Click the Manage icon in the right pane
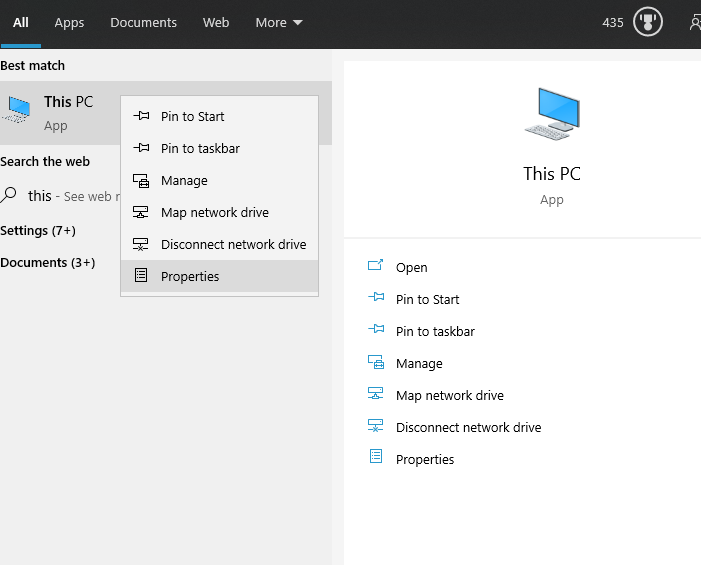The height and width of the screenshot is (565, 701). click(x=376, y=363)
